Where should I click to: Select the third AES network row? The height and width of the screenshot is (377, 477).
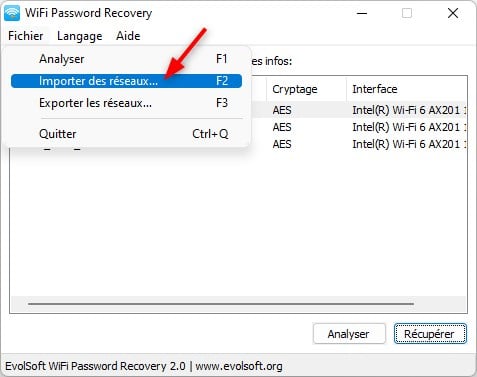359,144
